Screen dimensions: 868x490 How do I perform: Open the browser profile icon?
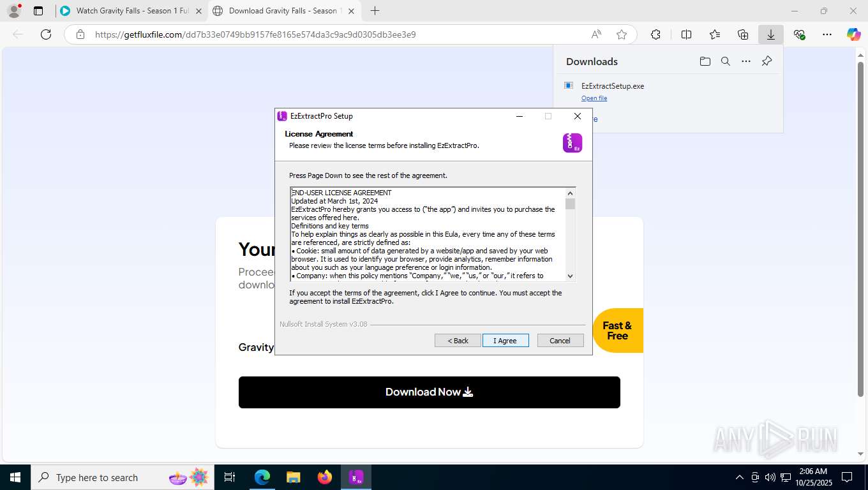tap(14, 11)
